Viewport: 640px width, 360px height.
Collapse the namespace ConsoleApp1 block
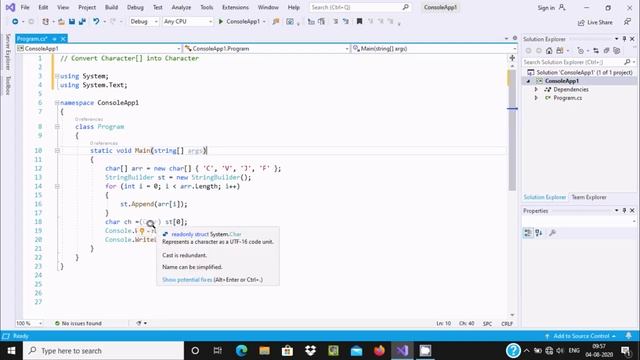(57, 103)
